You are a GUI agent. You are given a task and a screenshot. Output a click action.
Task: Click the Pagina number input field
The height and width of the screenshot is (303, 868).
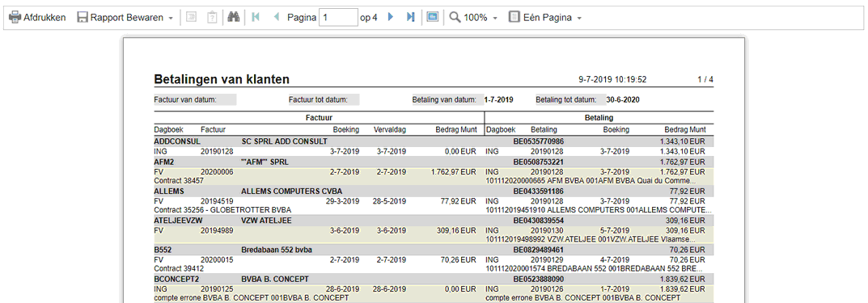click(338, 18)
